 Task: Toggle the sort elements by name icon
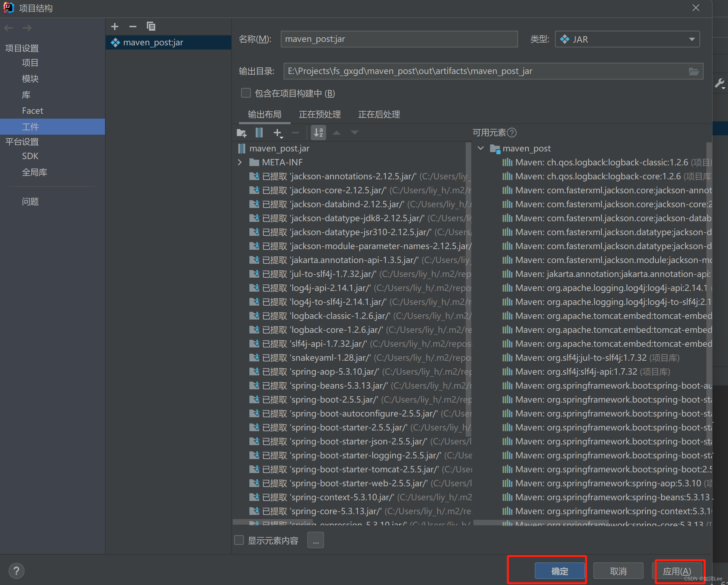(318, 133)
